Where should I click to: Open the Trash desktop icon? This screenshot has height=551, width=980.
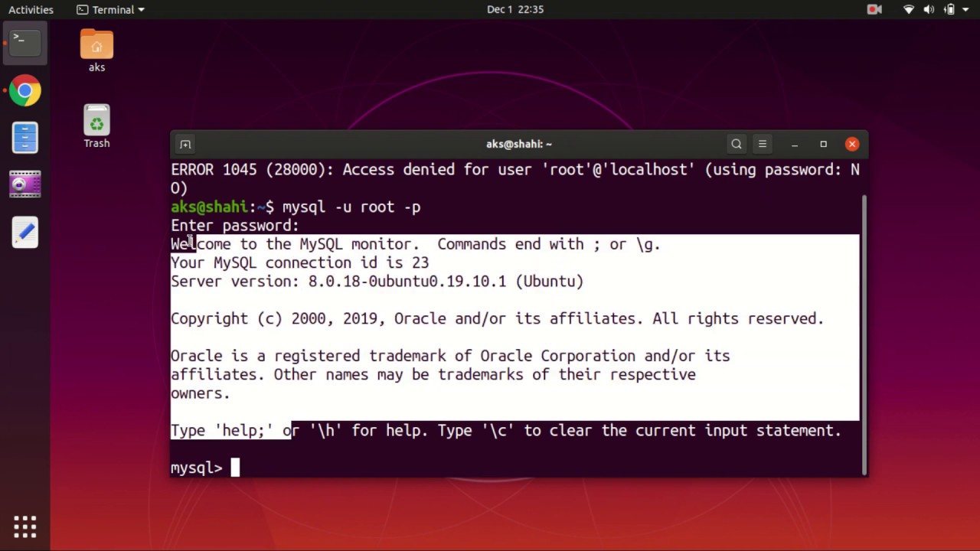(96, 126)
